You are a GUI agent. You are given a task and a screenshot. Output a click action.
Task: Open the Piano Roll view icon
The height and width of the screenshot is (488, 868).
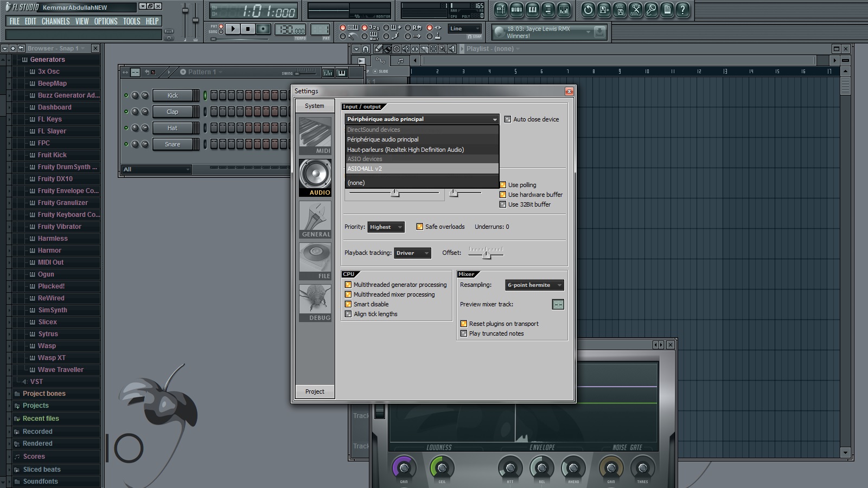click(x=532, y=9)
